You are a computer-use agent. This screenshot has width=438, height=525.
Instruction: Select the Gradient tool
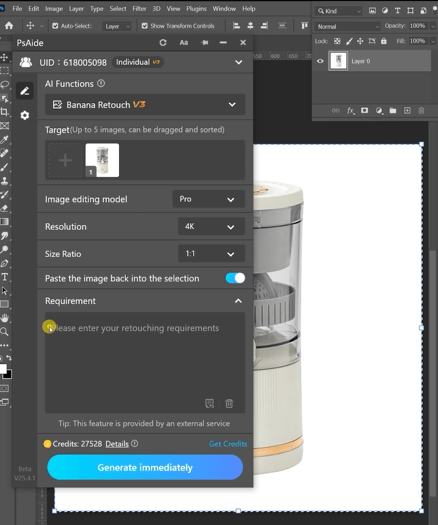pyautogui.click(x=4, y=222)
